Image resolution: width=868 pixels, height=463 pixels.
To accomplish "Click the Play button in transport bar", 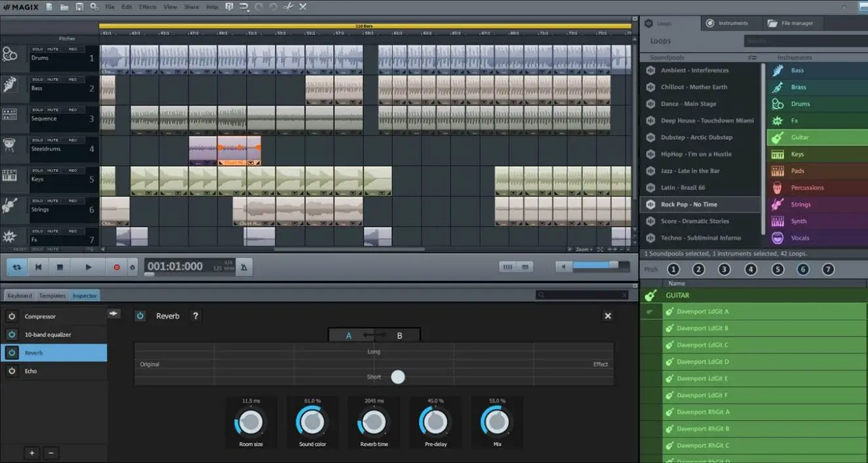I will tap(89, 267).
